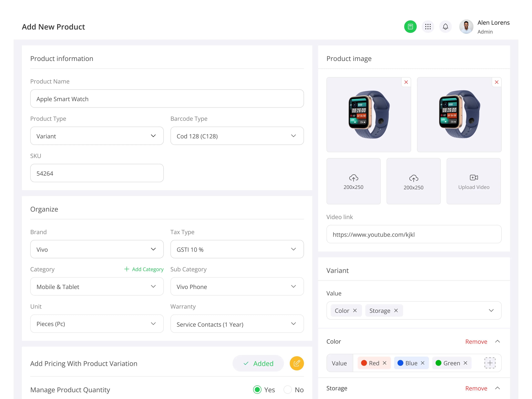
Task: Open the Product Type dropdown showing Variant
Action: pos(97,136)
